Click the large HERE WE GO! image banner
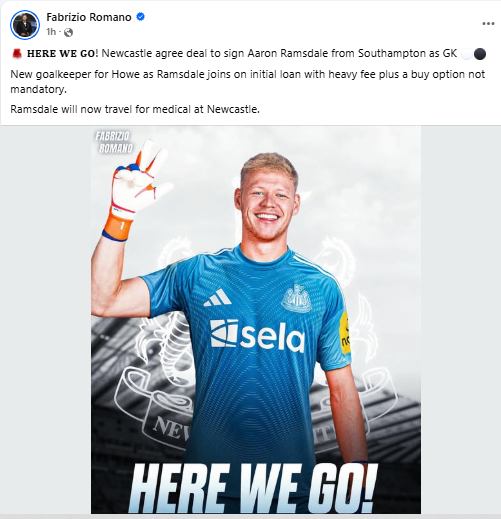This screenshot has width=501, height=519. (x=253, y=487)
